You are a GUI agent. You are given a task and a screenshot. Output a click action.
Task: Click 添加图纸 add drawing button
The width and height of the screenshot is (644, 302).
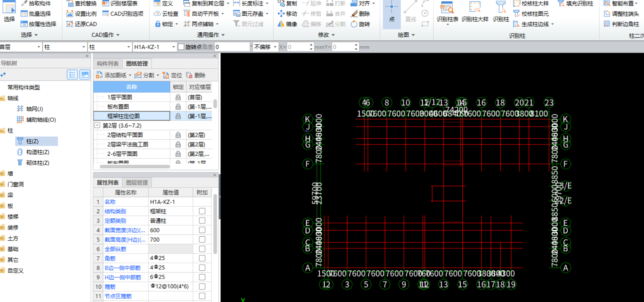[x=111, y=75]
